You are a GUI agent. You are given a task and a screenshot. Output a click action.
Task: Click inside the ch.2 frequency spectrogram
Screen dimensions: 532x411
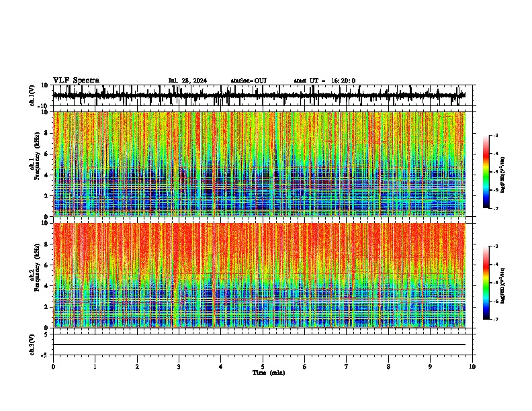(259, 275)
